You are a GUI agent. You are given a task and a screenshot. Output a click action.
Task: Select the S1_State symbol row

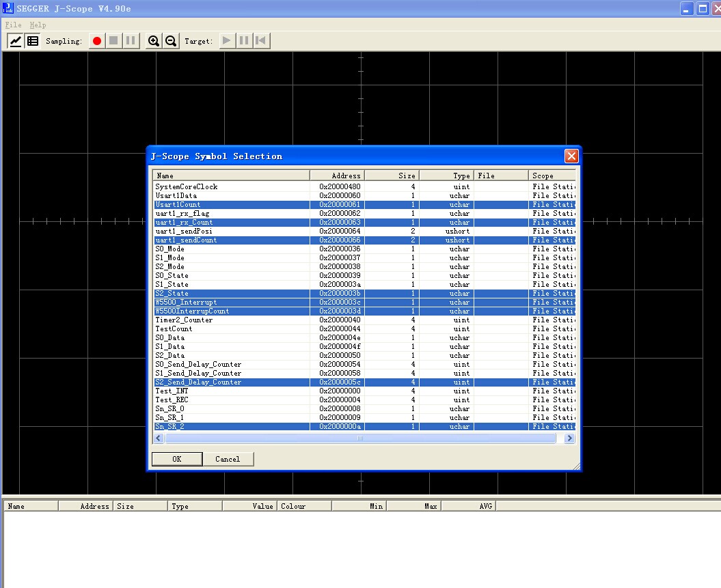(x=364, y=284)
